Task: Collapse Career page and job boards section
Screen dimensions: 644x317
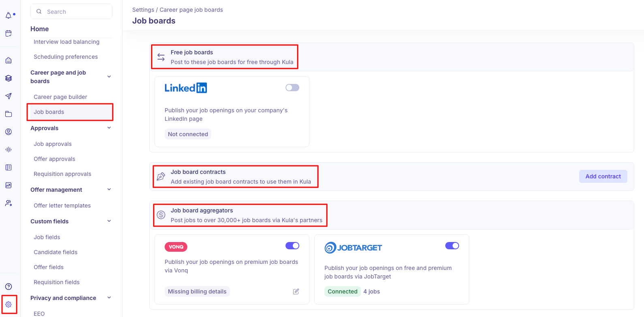Action: coord(109,77)
